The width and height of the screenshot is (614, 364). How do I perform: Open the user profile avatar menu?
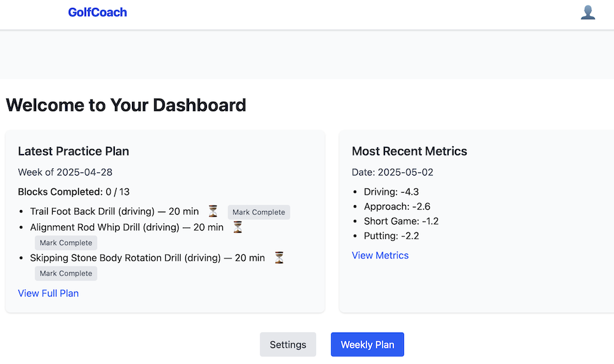588,12
